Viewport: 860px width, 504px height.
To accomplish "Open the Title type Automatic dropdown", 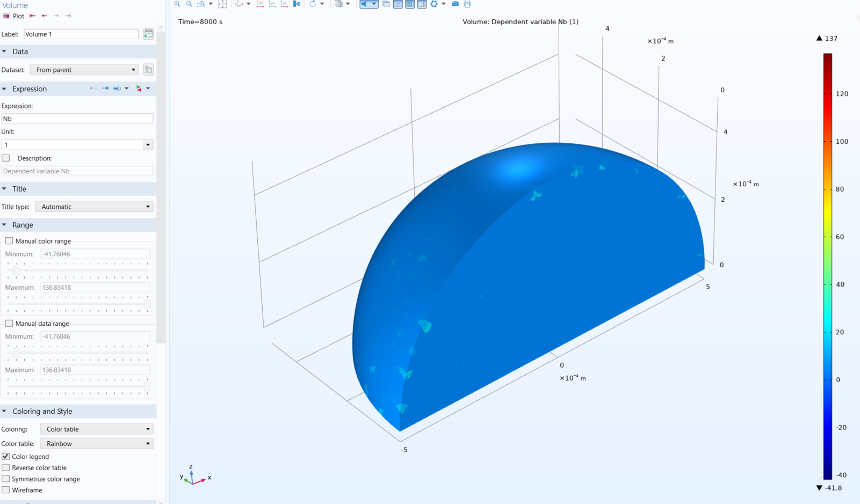I will [x=94, y=207].
